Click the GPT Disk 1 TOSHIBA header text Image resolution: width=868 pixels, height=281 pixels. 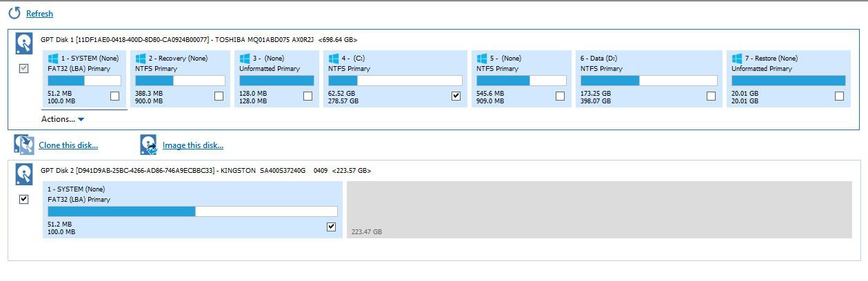[x=199, y=40]
